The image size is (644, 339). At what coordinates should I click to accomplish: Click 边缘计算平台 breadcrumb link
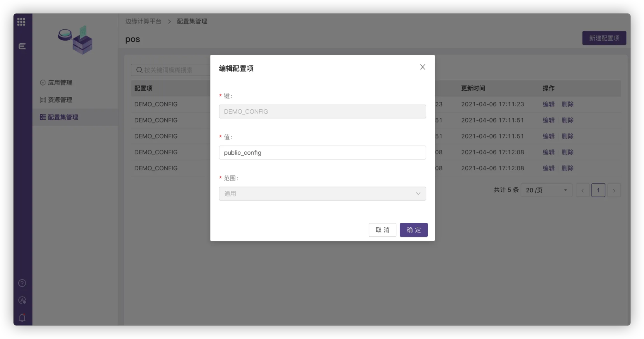pos(143,21)
